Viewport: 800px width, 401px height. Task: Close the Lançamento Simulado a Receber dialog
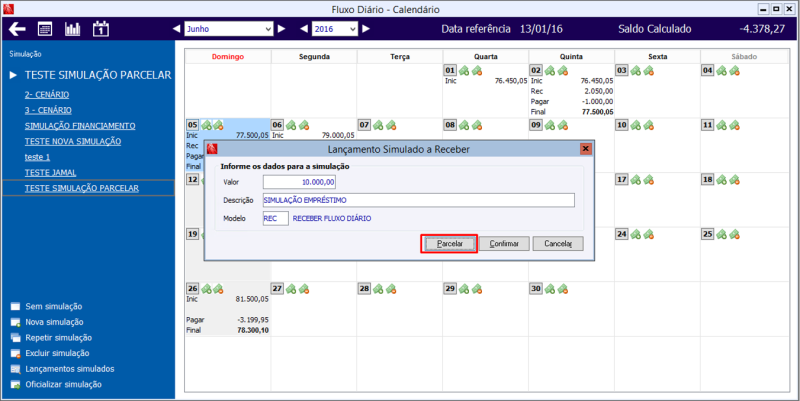click(x=585, y=149)
